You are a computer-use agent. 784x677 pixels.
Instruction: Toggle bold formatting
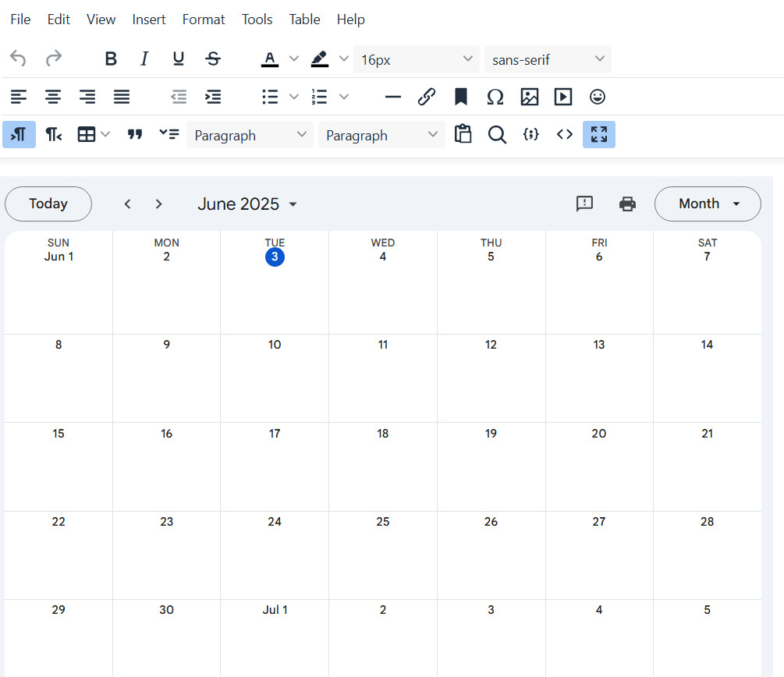(111, 59)
